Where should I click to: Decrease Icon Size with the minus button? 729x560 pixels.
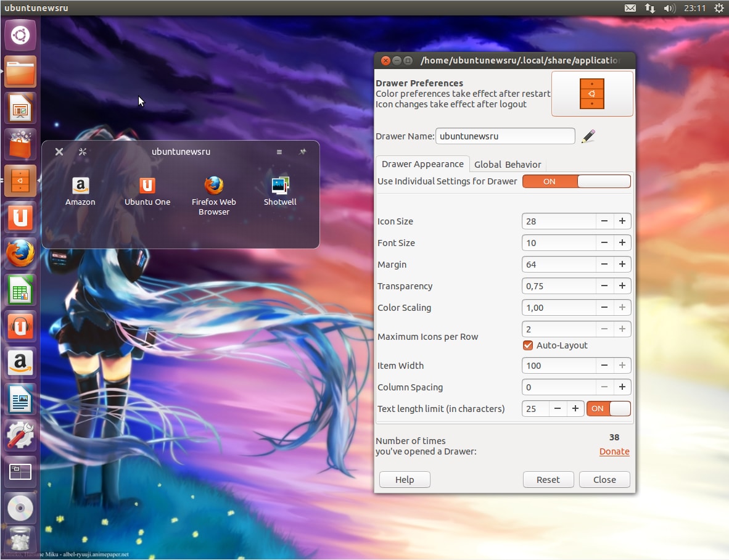(x=604, y=221)
